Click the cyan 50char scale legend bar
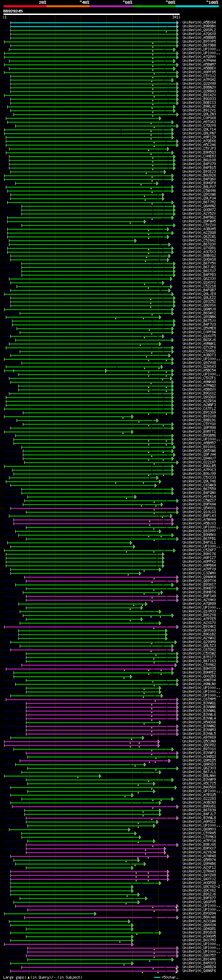Screen dimensions: 222x980 [x=157, y=977]
